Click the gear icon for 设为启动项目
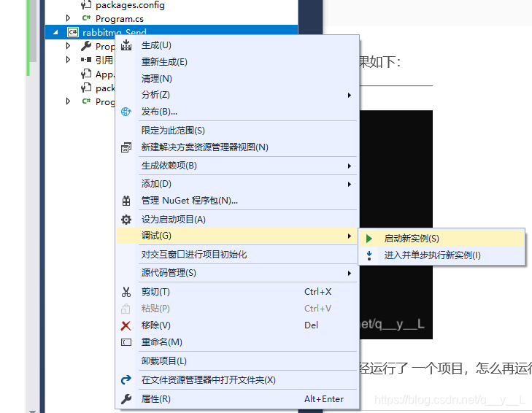532x413 pixels. click(x=126, y=220)
